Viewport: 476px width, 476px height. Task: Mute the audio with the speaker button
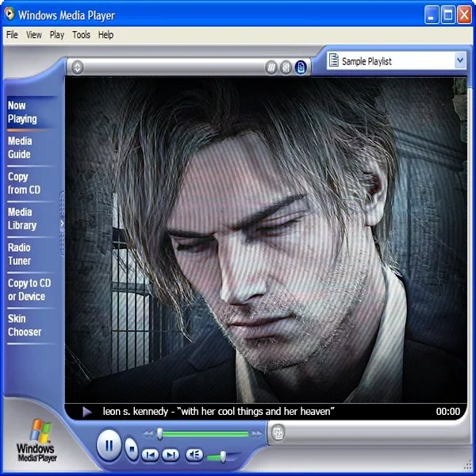point(194,455)
